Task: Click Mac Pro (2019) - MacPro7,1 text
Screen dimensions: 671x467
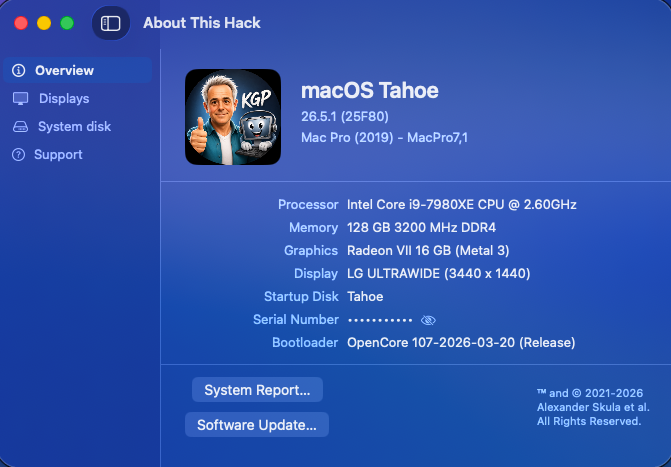Action: pos(384,137)
